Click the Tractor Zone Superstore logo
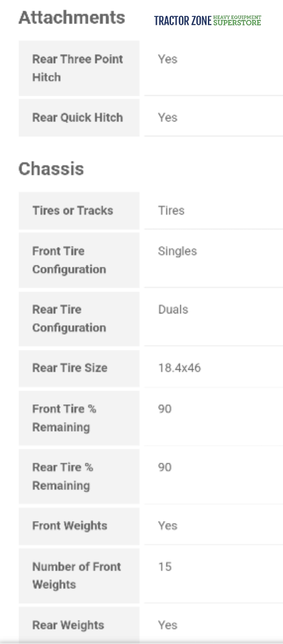Image resolution: width=283 pixels, height=644 pixels. click(x=207, y=20)
